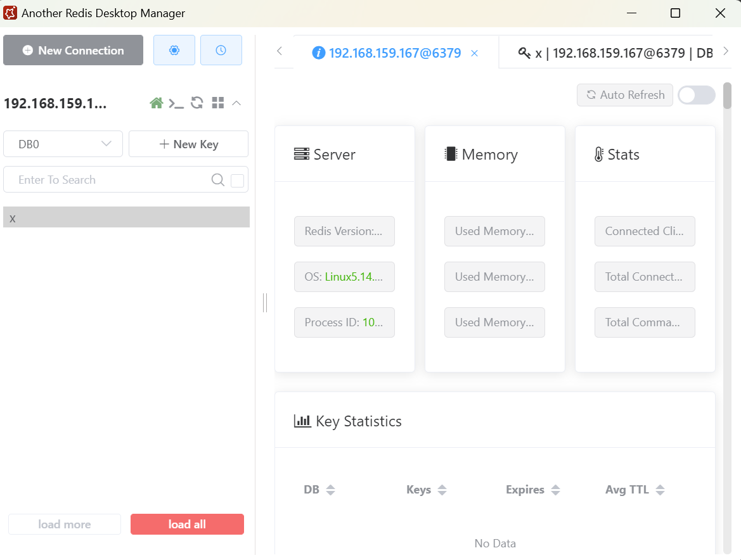Viewport: 741px width, 560px height.
Task: Click the app logo in title bar
Action: click(x=10, y=13)
